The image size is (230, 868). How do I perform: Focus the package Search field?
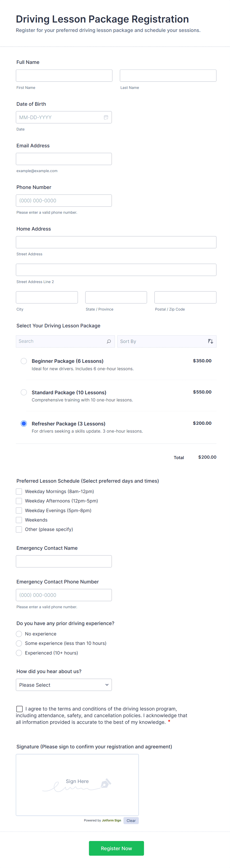point(61,341)
